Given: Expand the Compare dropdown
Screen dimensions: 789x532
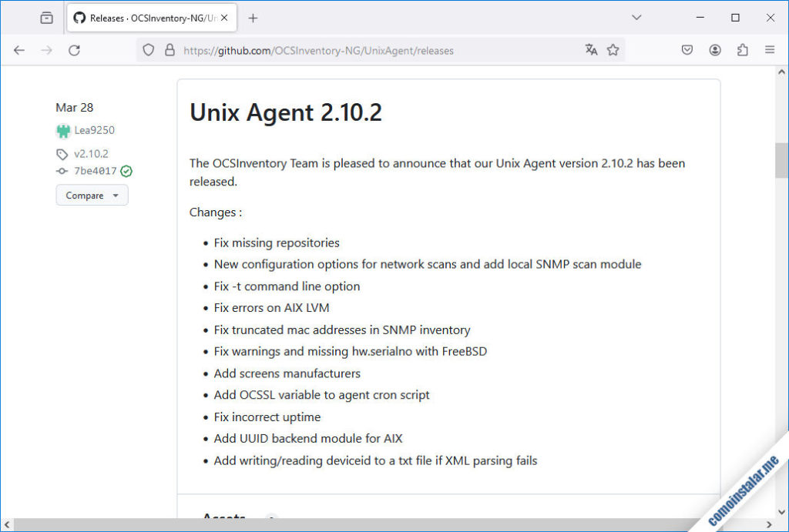Looking at the screenshot, I should [92, 195].
